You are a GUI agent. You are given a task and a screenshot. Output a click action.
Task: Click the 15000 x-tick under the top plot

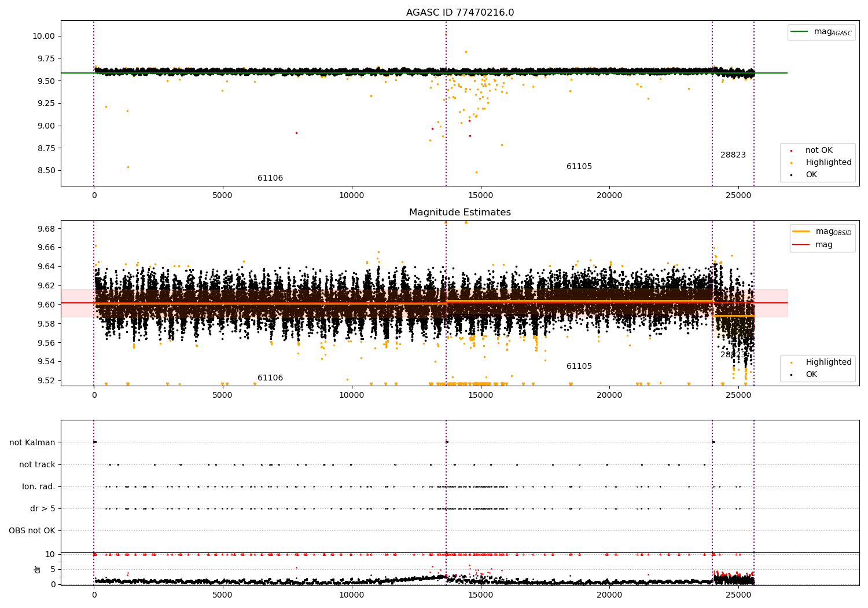(480, 196)
